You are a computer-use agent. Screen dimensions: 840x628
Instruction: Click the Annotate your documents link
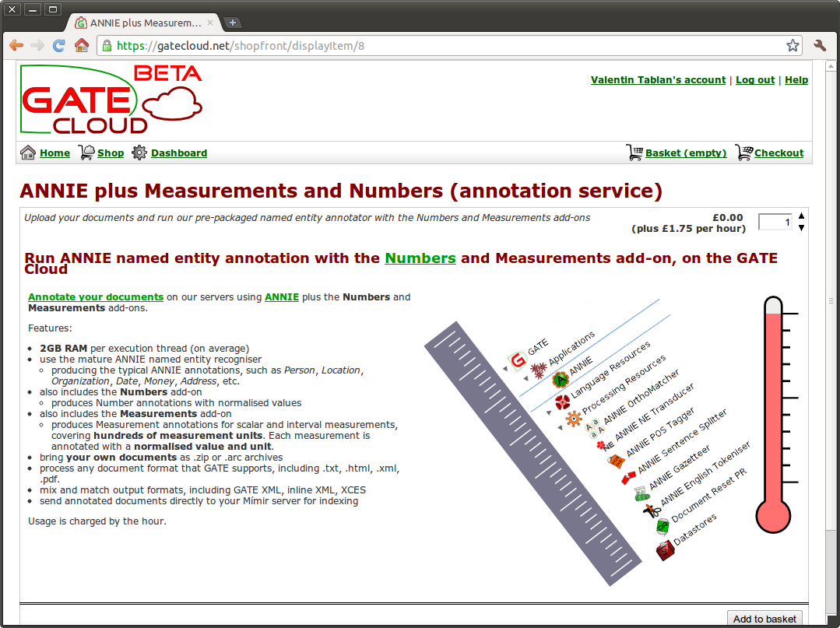pyautogui.click(x=96, y=297)
